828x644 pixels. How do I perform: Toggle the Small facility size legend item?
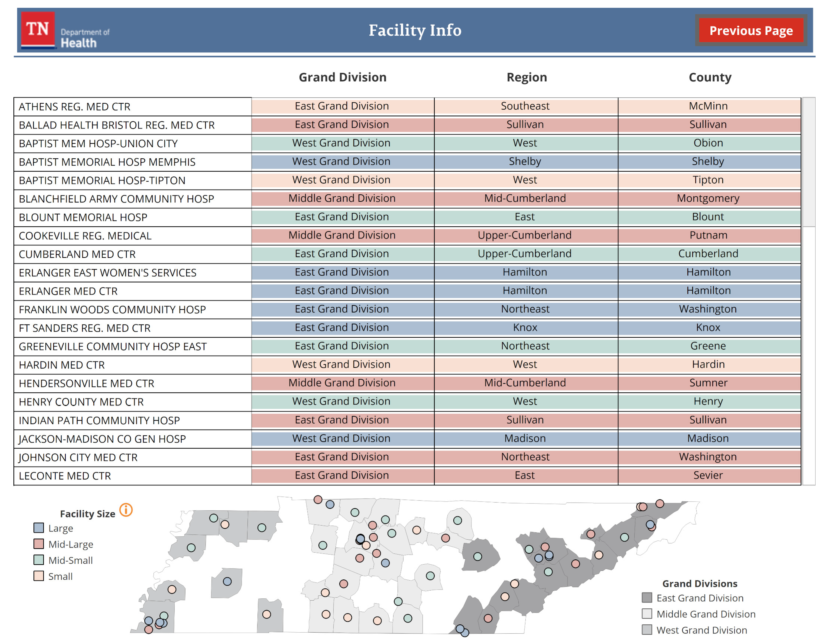point(39,576)
